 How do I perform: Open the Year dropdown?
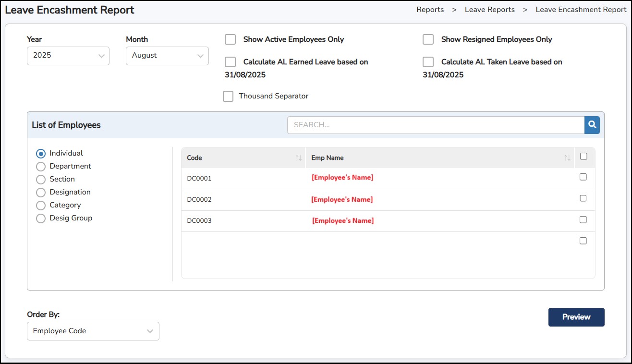(68, 56)
